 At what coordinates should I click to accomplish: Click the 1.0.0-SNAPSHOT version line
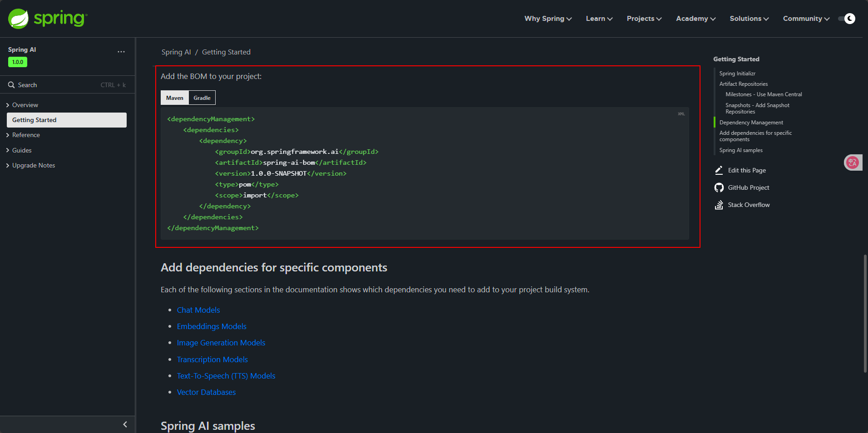281,173
